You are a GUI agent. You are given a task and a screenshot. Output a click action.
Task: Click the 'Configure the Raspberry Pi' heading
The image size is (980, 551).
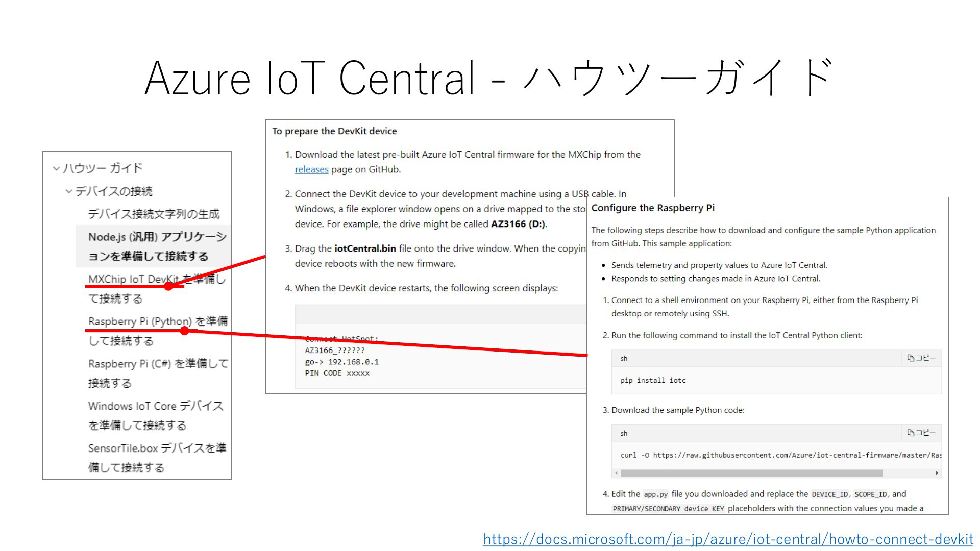(x=653, y=208)
